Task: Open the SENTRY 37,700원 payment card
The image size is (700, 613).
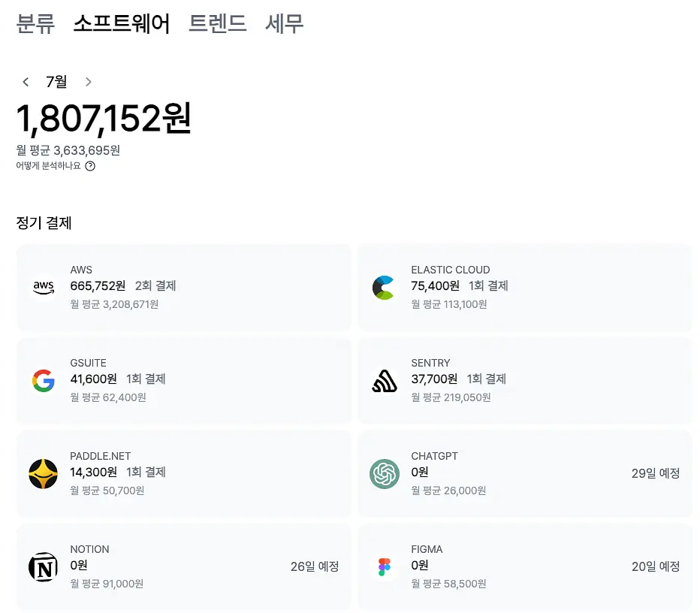Action: 524,381
